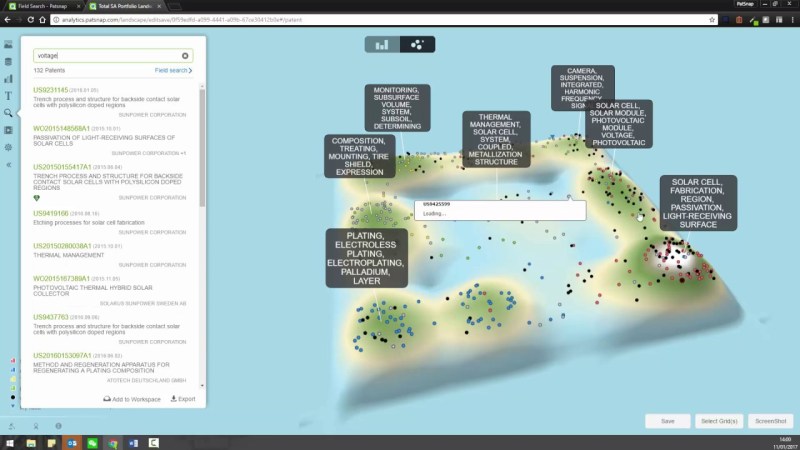Save the landscape
The width and height of the screenshot is (800, 450).
(667, 421)
